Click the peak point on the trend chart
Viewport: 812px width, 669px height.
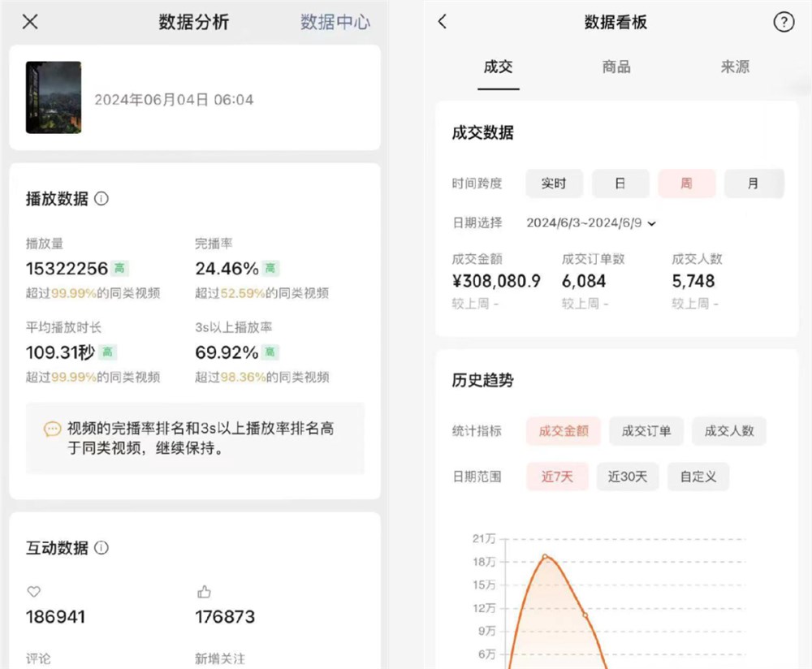[x=545, y=557]
